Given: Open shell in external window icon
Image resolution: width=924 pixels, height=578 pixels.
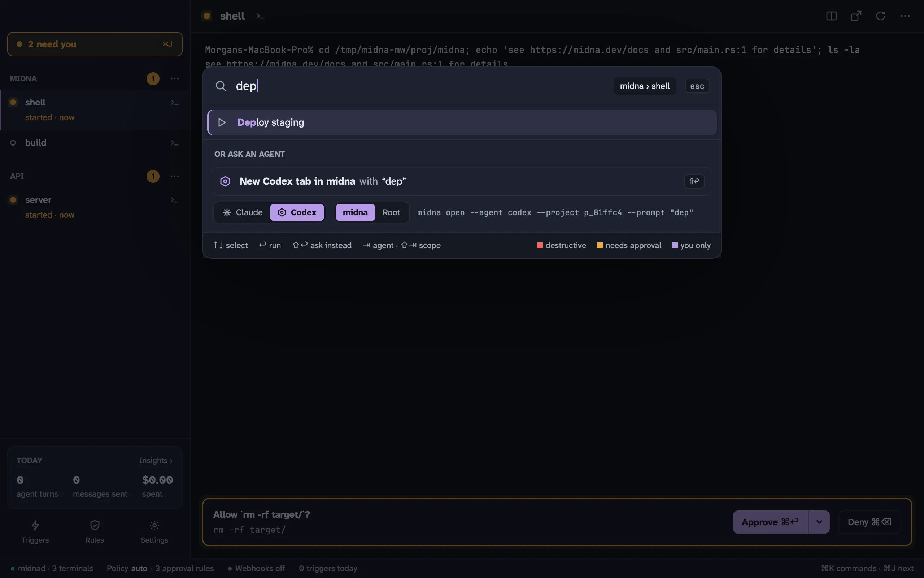Looking at the screenshot, I should tap(856, 16).
